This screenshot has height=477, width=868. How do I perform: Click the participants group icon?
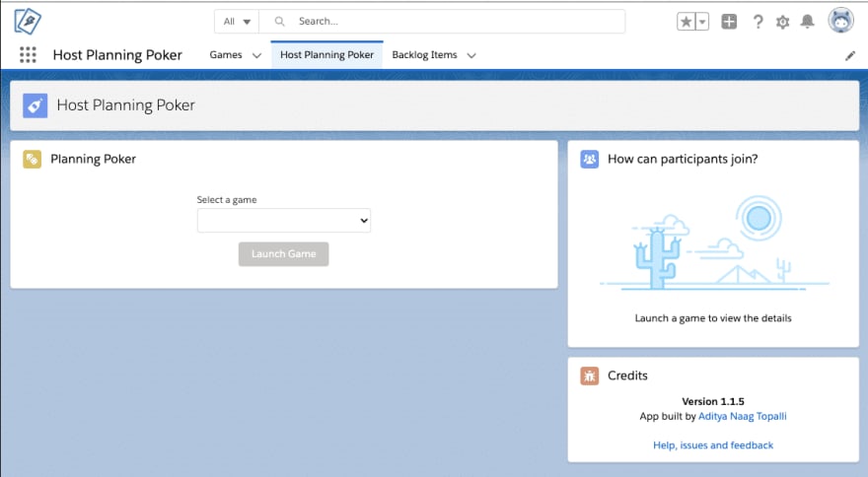(x=590, y=160)
